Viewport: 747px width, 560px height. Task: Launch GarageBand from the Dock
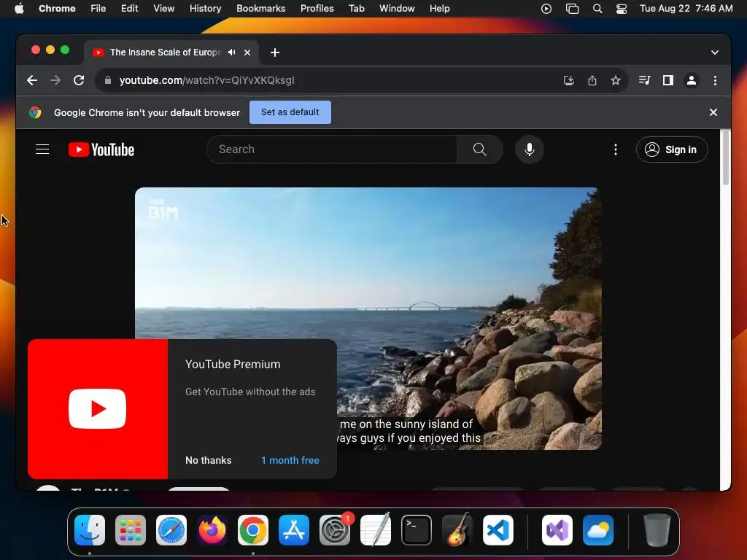(457, 530)
